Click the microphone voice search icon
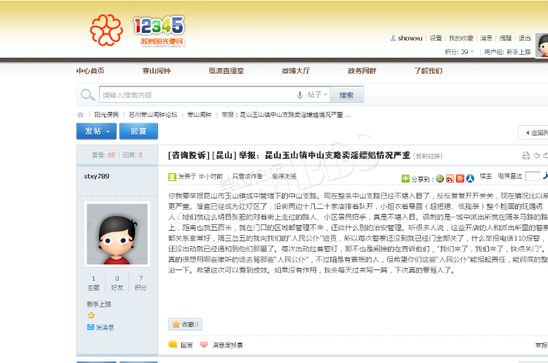This screenshot has height=363, width=548. click(x=300, y=95)
